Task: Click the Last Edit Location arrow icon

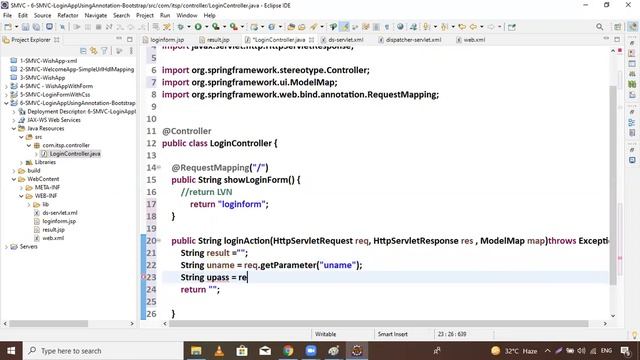Action: [462, 27]
